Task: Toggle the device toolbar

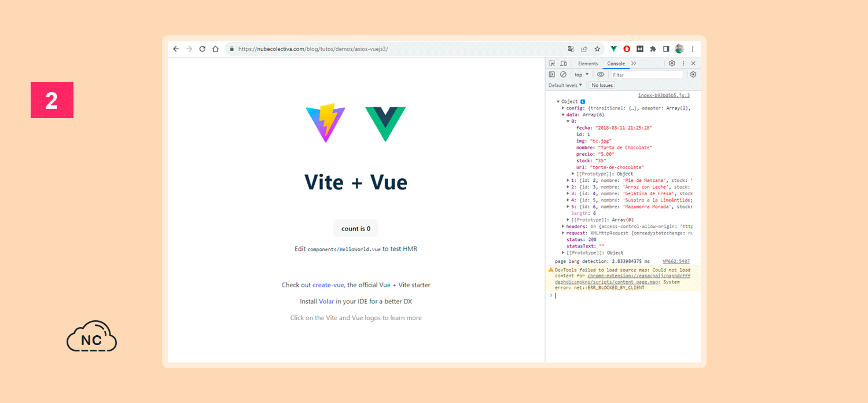Action: point(563,64)
